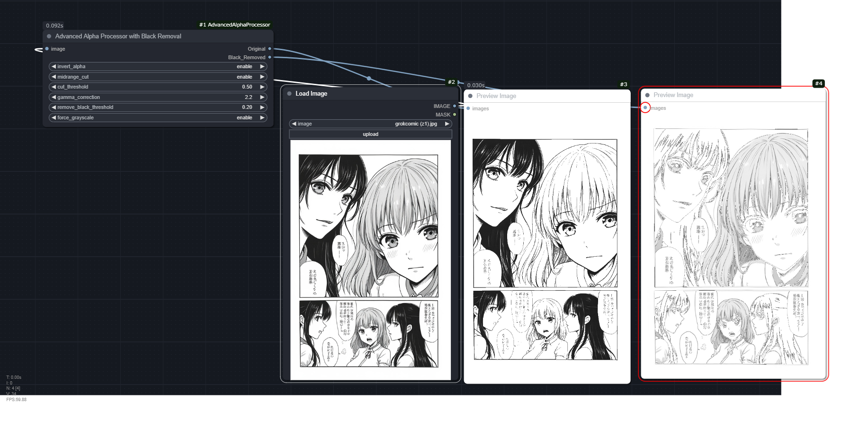The width and height of the screenshot is (868, 439).
Task: Click the images input port of Preview Image #3
Action: tap(468, 108)
